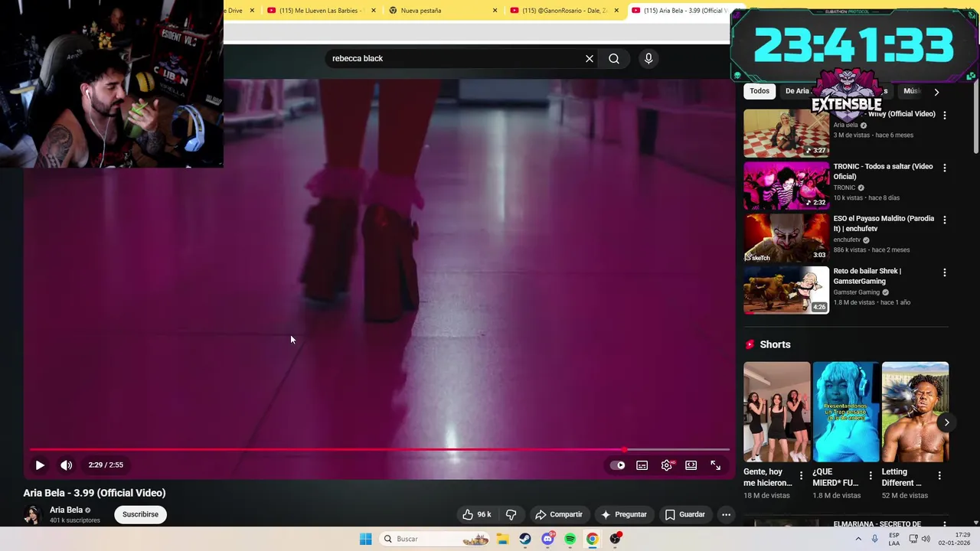The height and width of the screenshot is (551, 980).
Task: Close the GanonRosario tab
Action: pos(616,11)
